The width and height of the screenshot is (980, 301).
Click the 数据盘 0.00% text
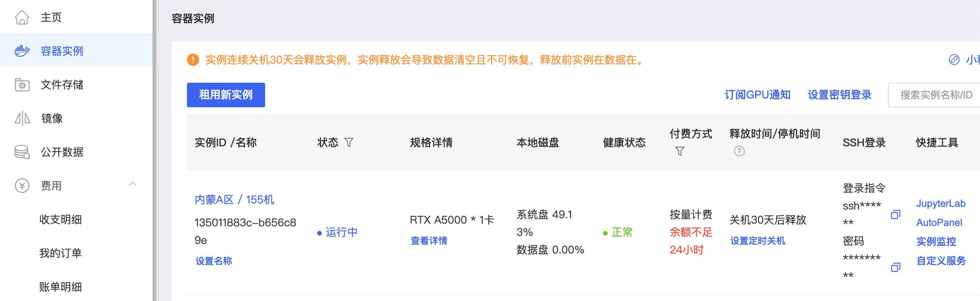pos(550,250)
